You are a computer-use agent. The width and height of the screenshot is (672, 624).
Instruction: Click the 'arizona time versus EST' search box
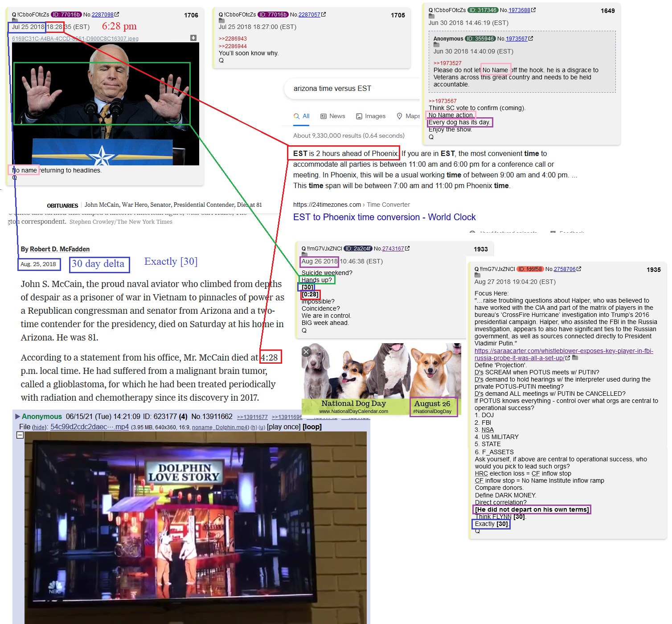point(352,89)
